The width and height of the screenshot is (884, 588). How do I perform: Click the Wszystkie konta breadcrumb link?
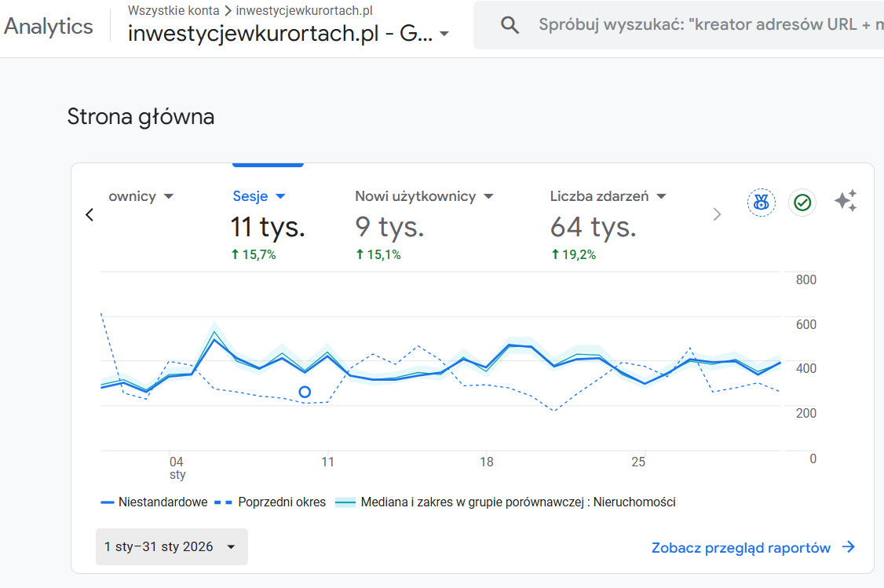pyautogui.click(x=174, y=11)
